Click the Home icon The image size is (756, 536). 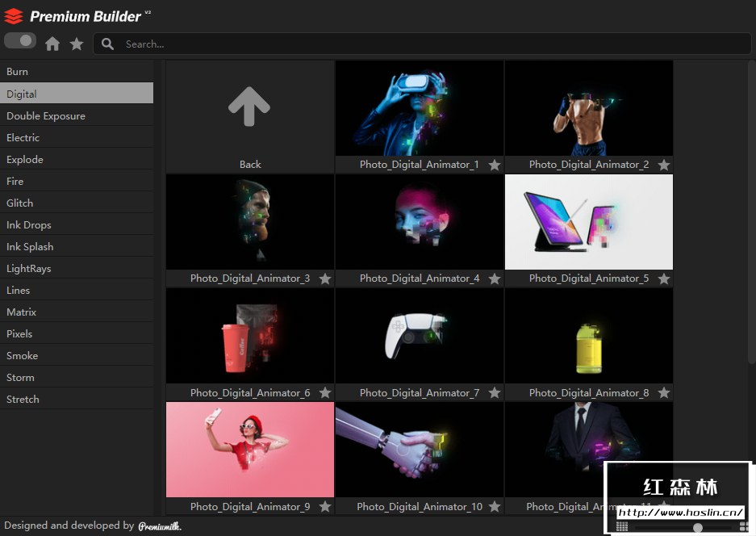click(x=52, y=44)
